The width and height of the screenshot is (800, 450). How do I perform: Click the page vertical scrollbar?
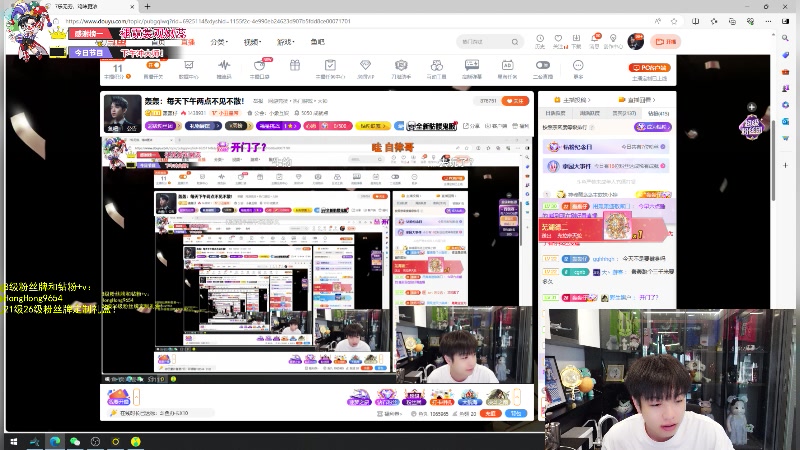(774, 163)
